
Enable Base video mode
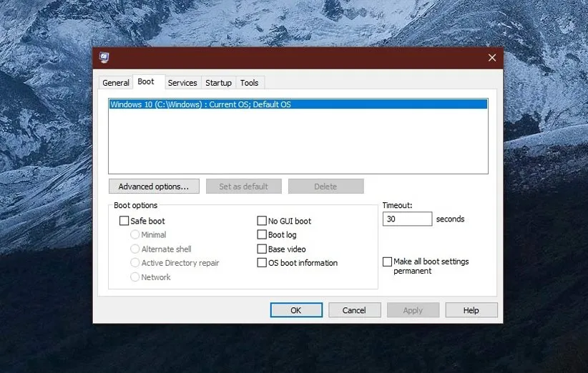tap(262, 249)
